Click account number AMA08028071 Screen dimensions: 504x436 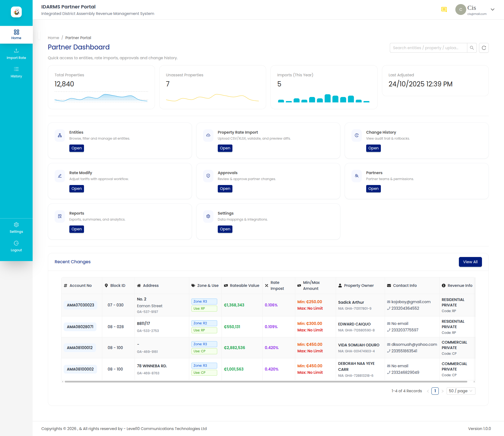80,327
